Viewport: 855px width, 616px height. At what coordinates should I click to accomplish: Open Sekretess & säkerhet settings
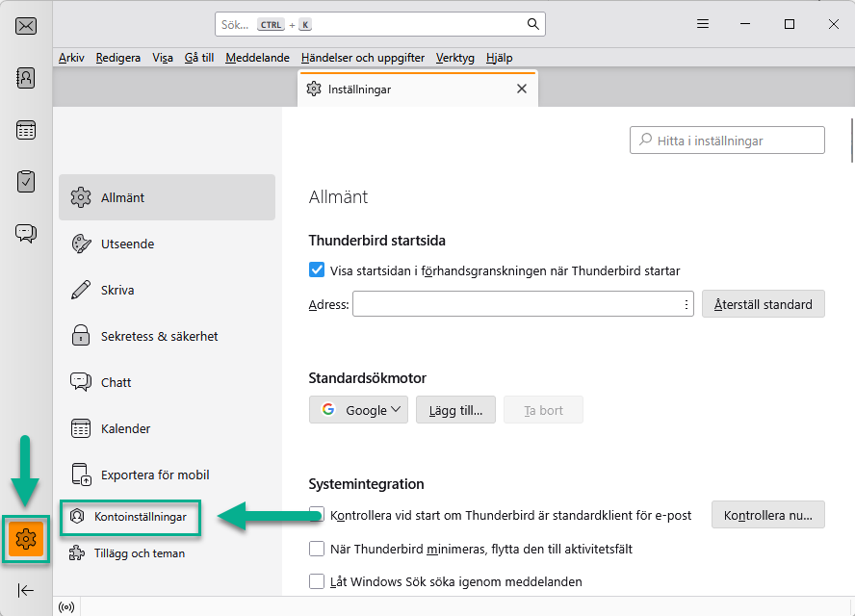click(x=167, y=336)
